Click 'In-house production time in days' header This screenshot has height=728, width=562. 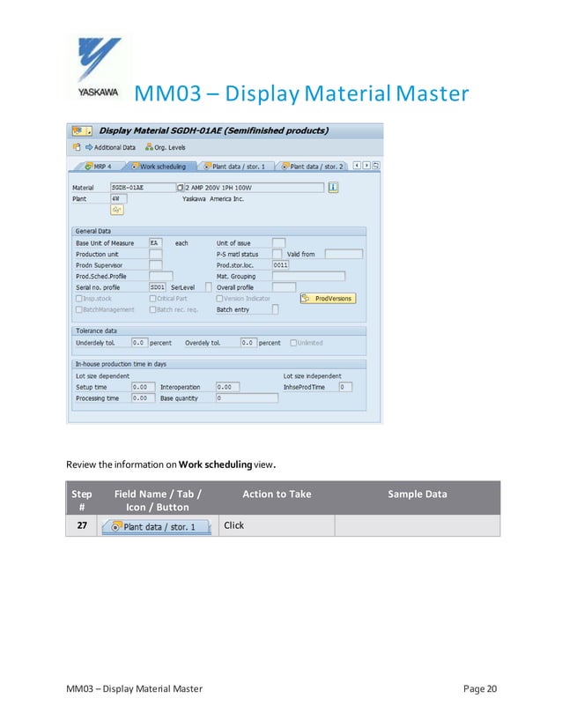click(x=122, y=365)
